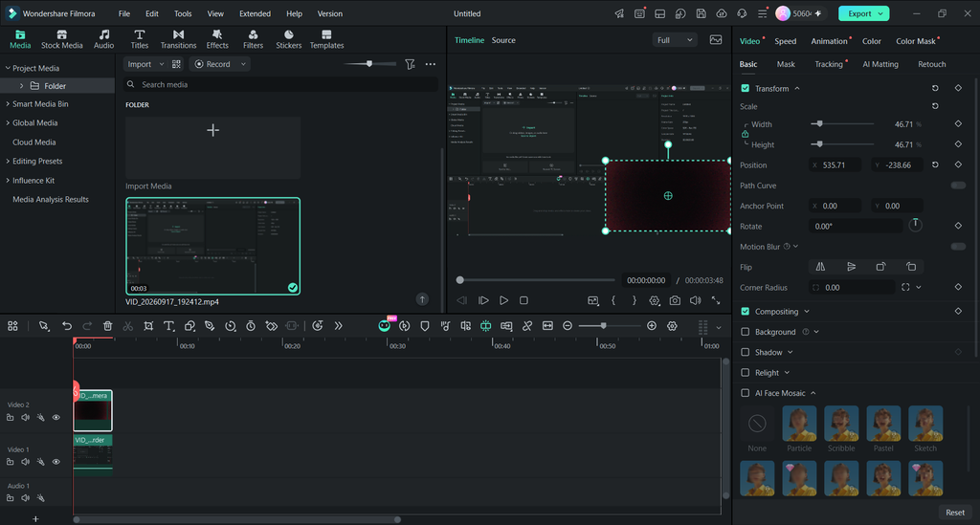This screenshot has width=980, height=525.
Task: Expand the Editing Presets tree
Action: tap(8, 161)
